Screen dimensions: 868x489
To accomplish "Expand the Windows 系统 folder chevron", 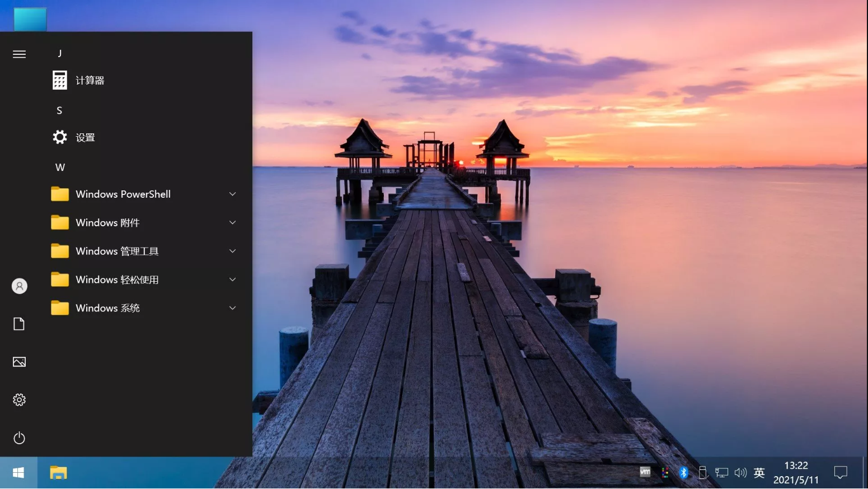I will [233, 308].
